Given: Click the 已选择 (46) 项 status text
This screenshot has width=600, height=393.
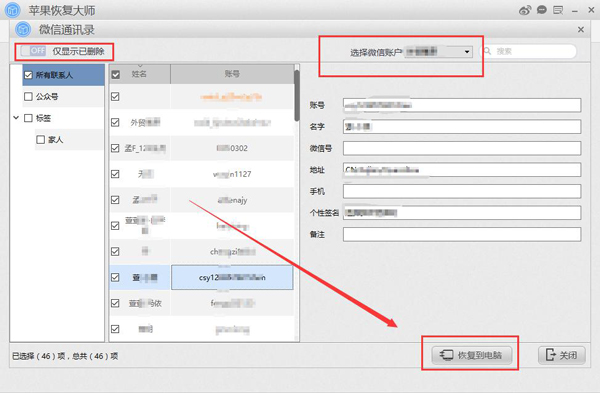Looking at the screenshot, I should click(39, 356).
